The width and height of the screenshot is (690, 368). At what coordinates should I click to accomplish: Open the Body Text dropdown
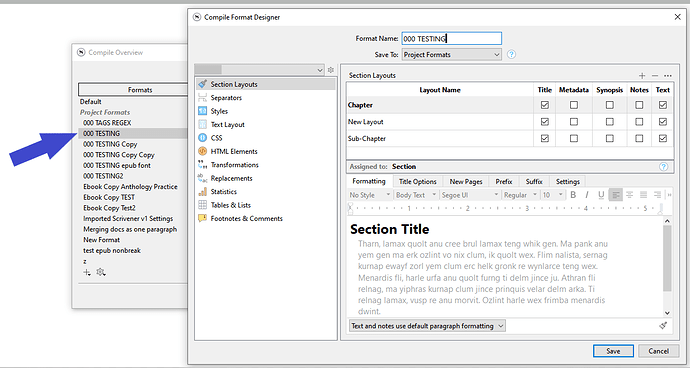[416, 195]
